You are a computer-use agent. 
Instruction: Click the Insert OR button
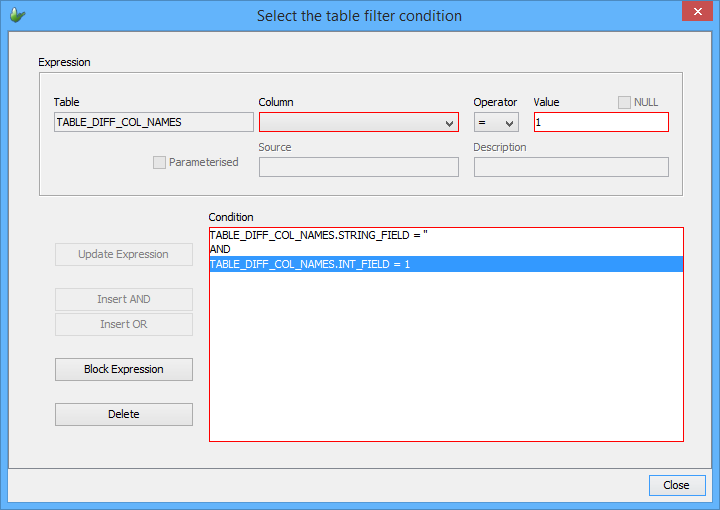coord(124,325)
